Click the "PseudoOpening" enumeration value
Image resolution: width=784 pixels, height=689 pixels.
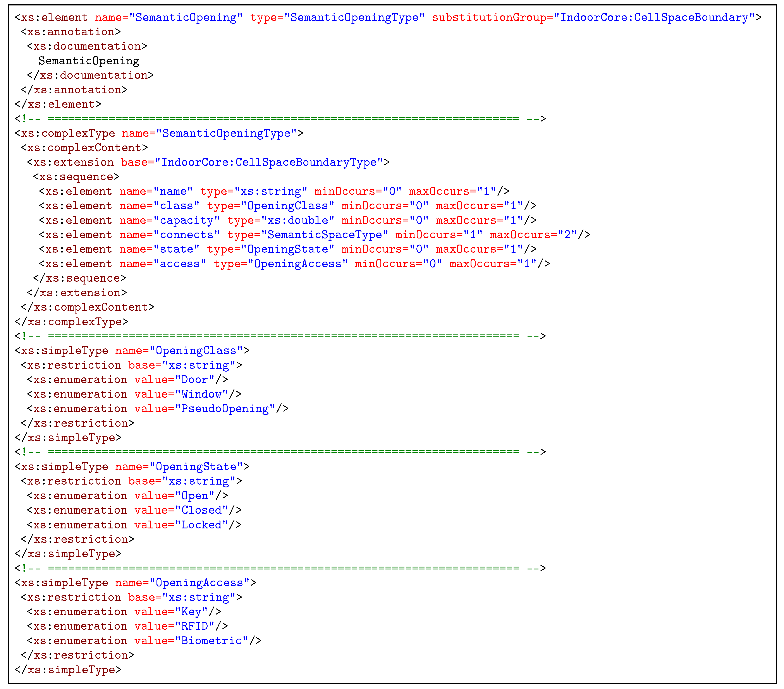225,409
